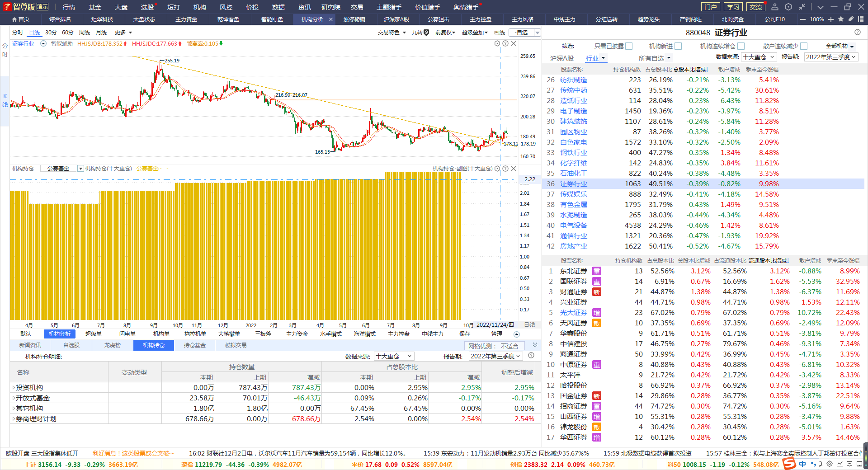Click the round arrow icon beside 证券行业 label

click(x=43, y=44)
